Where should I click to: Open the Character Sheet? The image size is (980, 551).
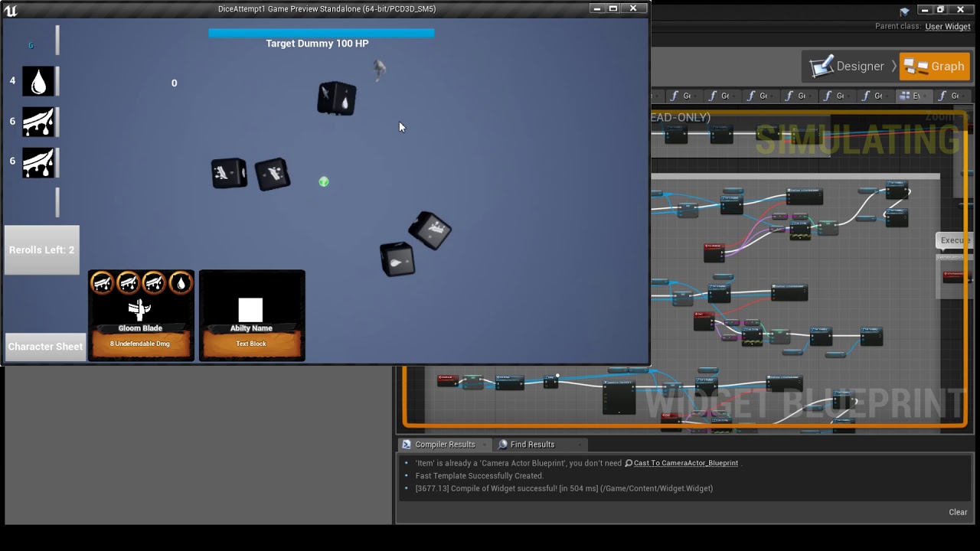[x=45, y=347]
